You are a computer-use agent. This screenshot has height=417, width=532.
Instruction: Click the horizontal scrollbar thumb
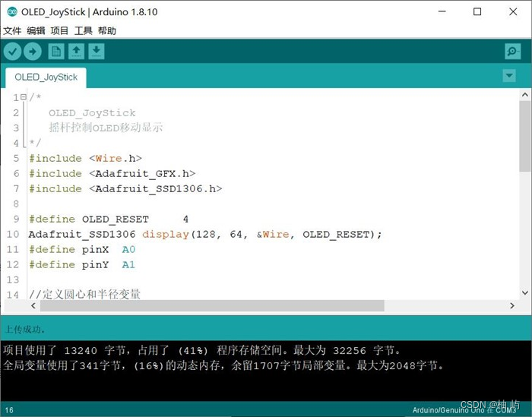pos(212,305)
